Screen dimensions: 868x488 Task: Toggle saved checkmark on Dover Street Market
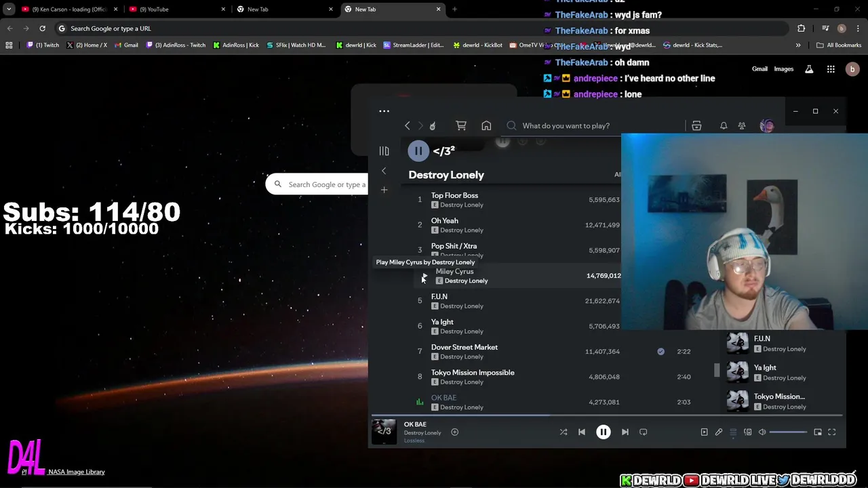pos(660,352)
